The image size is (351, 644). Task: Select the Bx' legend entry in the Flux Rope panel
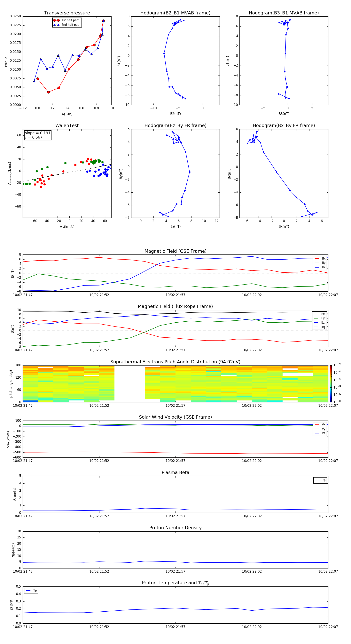point(320,314)
